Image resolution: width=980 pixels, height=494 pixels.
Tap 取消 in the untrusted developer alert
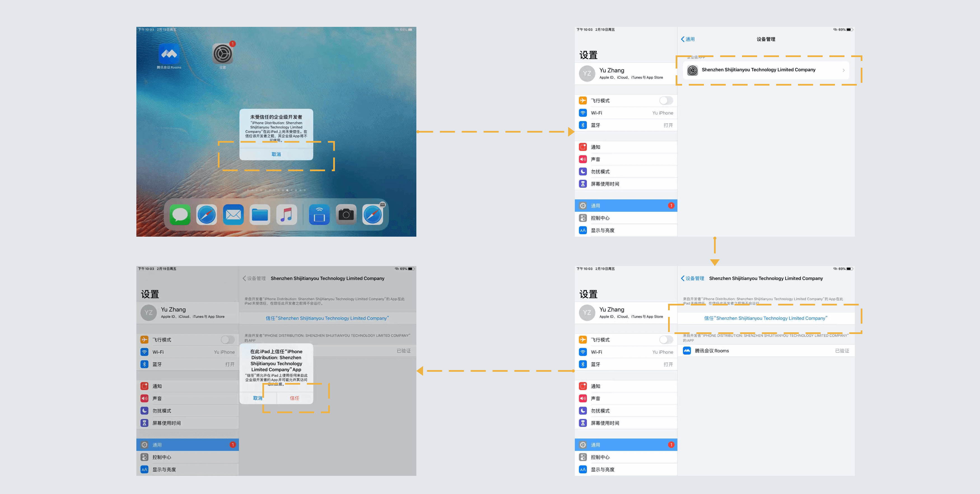click(276, 154)
